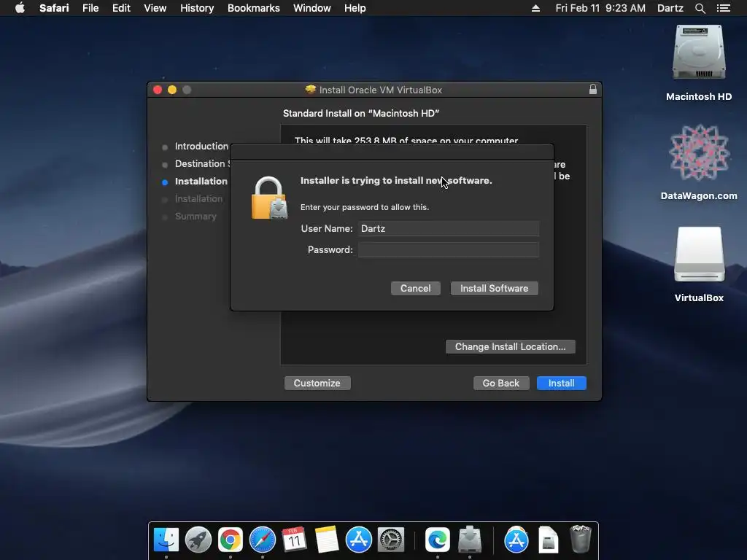
Task: Open Spotlight search in menu bar
Action: (700, 8)
